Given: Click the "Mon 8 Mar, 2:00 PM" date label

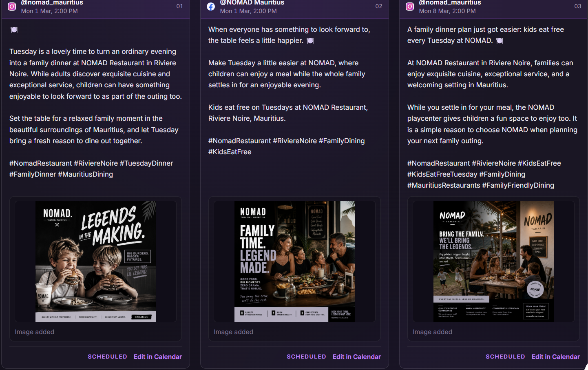Looking at the screenshot, I should (447, 11).
